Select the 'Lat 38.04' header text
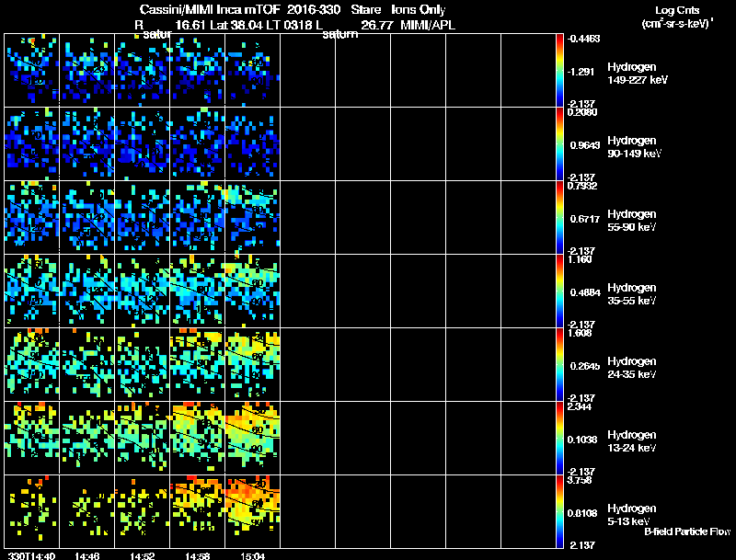Screen dimensions: 736x560 (236, 25)
